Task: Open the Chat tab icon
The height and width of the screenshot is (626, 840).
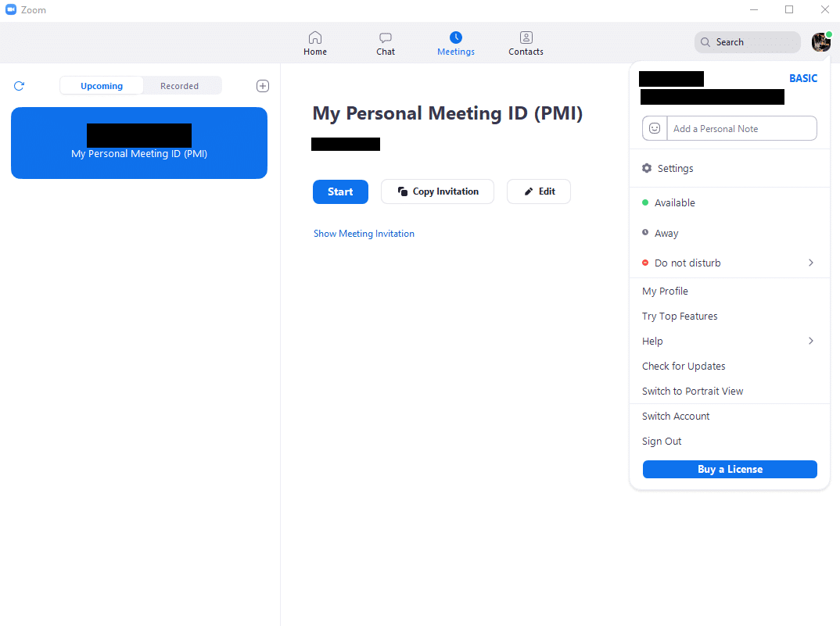Action: (386, 38)
